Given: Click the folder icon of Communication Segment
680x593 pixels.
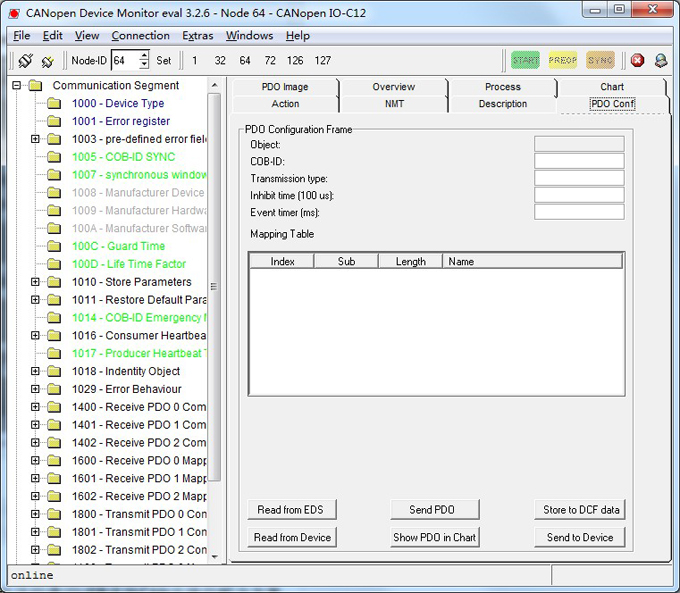Looking at the screenshot, I should pos(35,85).
